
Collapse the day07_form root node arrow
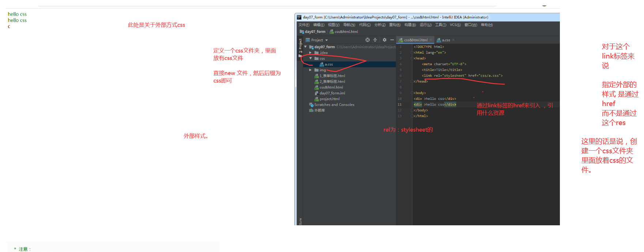point(306,47)
